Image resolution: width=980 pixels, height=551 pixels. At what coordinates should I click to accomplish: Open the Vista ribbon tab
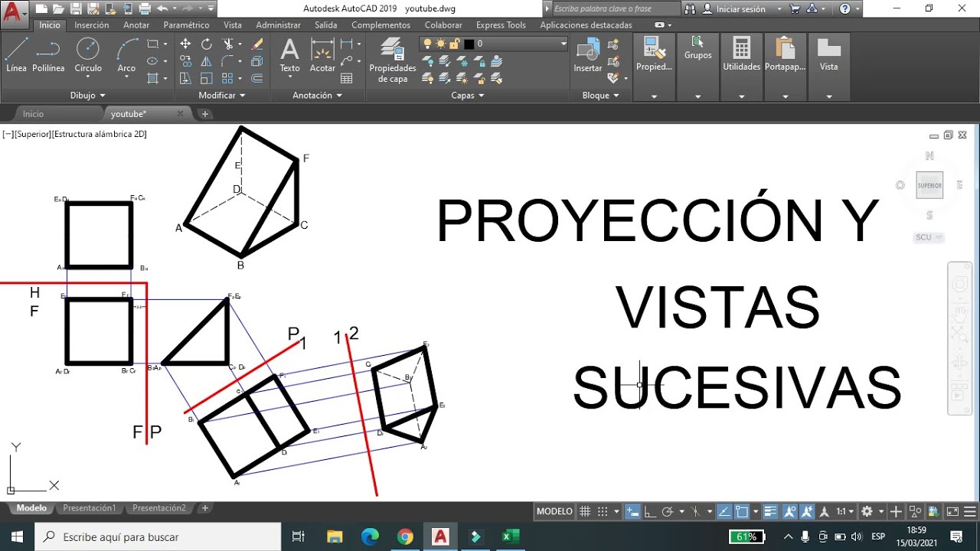(x=233, y=25)
